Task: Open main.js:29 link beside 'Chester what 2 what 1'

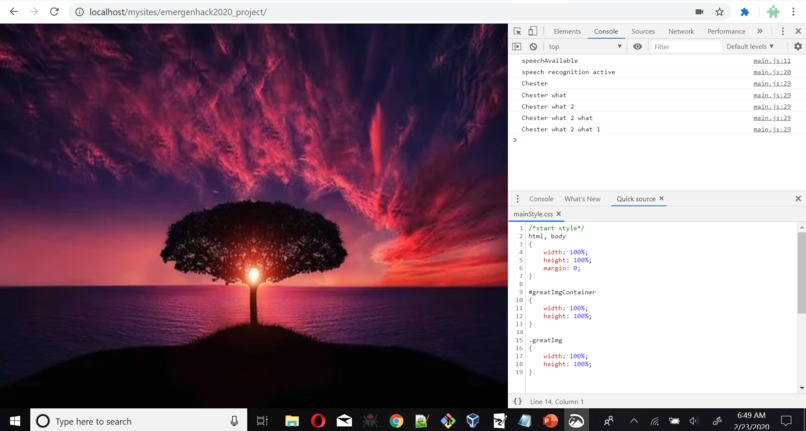Action: [772, 129]
